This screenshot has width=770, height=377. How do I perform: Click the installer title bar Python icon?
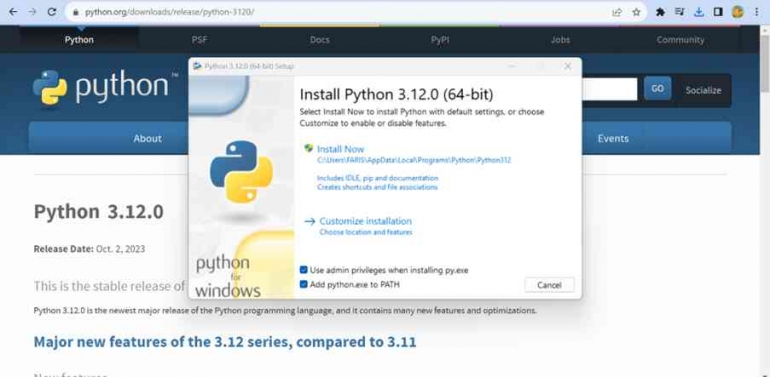(197, 66)
